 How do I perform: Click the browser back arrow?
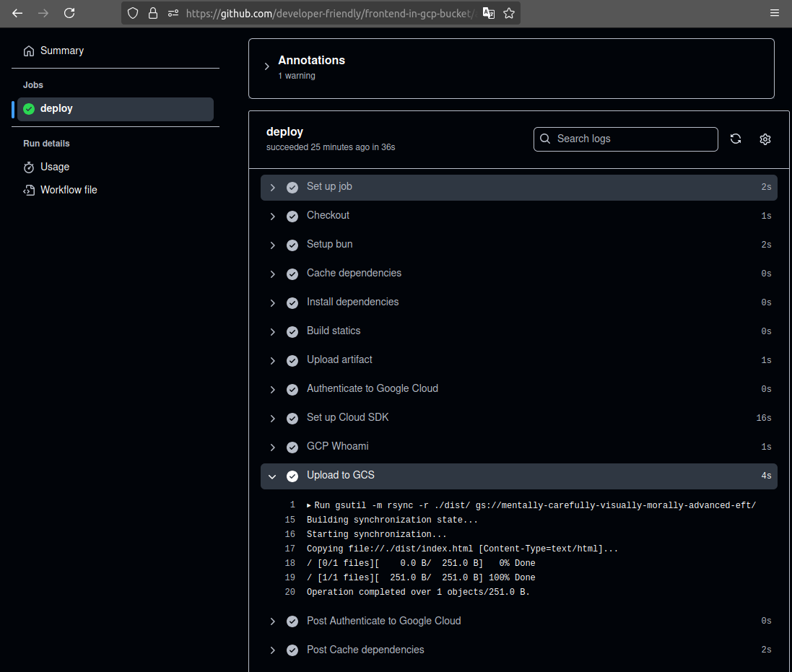pyautogui.click(x=17, y=13)
